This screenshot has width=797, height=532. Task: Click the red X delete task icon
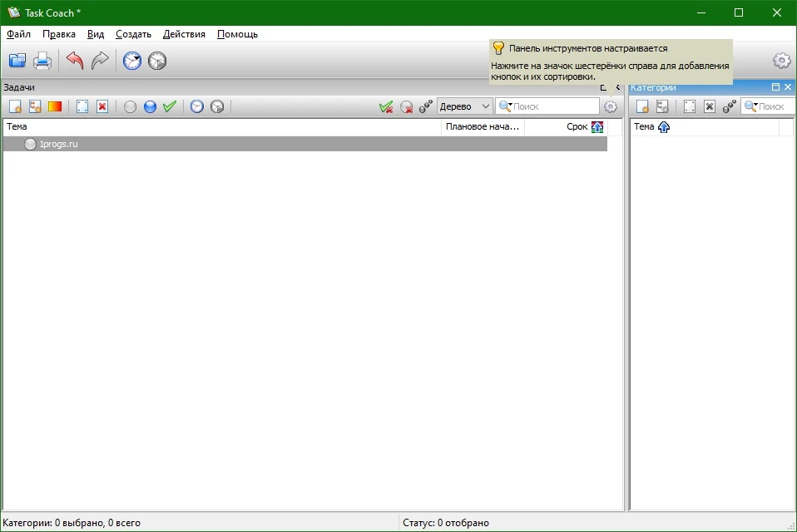(102, 106)
